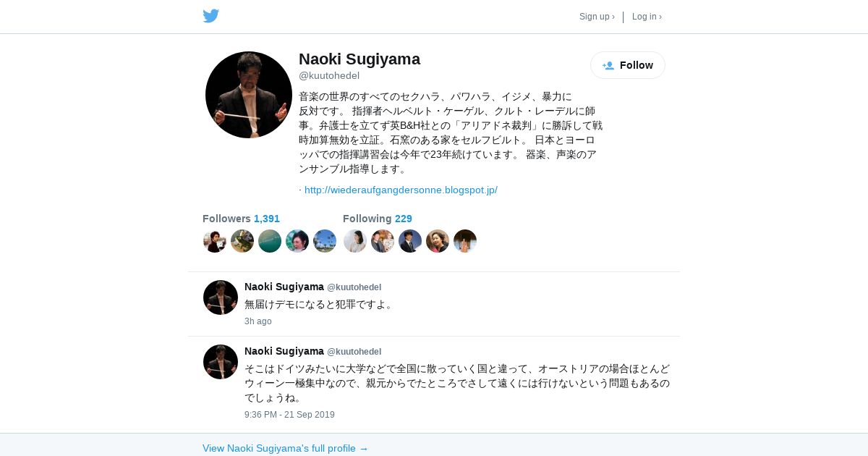
Task: Select the teal ocean follower avatar
Action: (x=270, y=241)
